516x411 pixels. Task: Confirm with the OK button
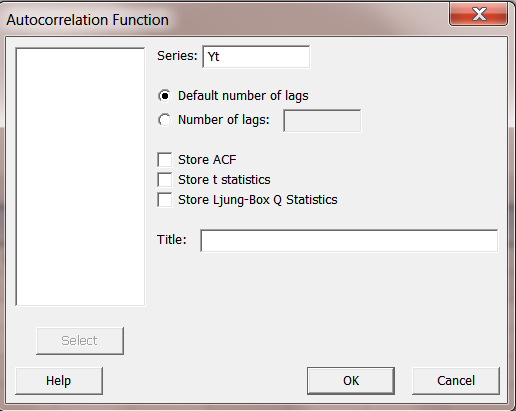351,381
